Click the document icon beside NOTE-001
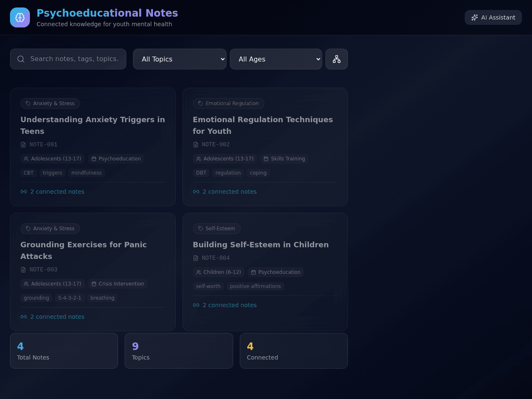The width and height of the screenshot is (532, 399). [23, 145]
